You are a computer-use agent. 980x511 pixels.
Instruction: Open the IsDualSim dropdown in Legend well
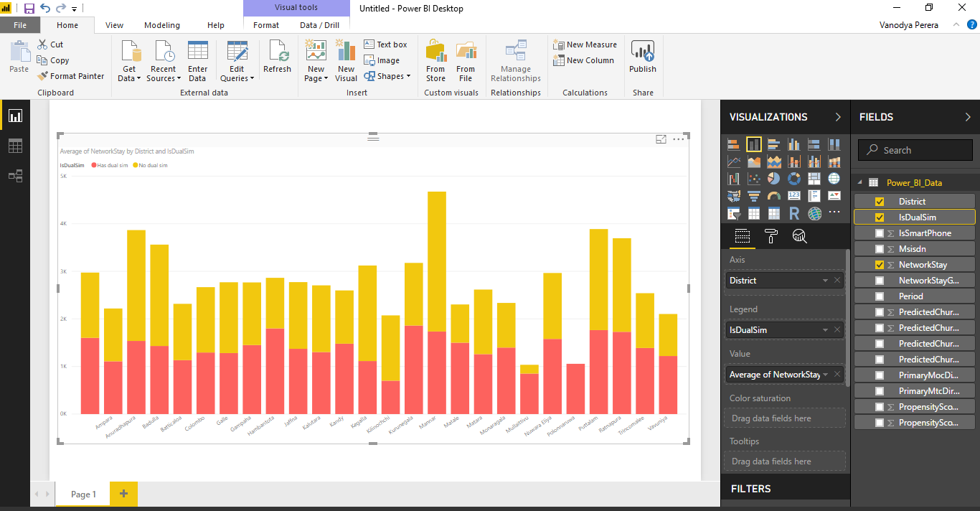pos(826,329)
